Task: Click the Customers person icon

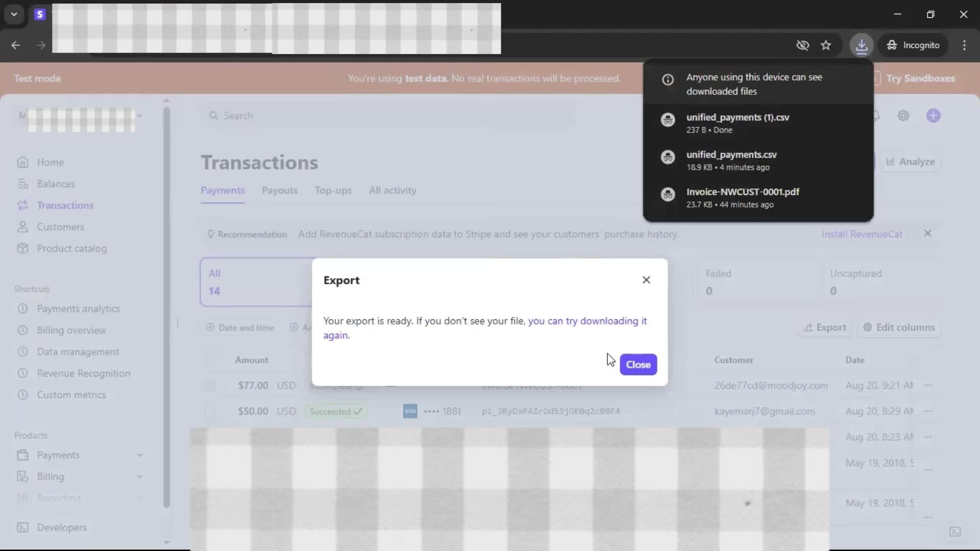Action: (22, 227)
